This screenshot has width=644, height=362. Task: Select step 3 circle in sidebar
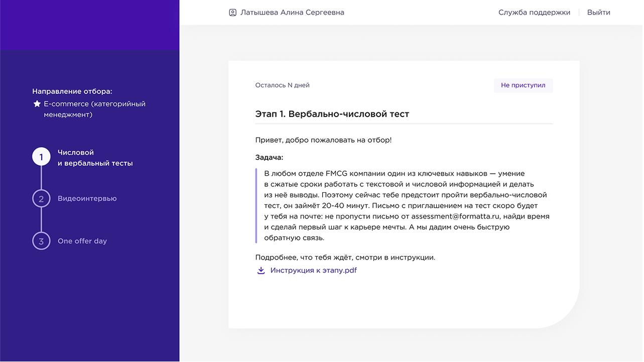pos(41,242)
